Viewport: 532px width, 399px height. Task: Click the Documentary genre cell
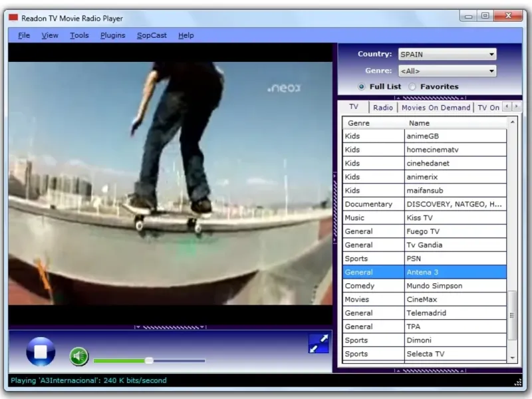pos(373,204)
